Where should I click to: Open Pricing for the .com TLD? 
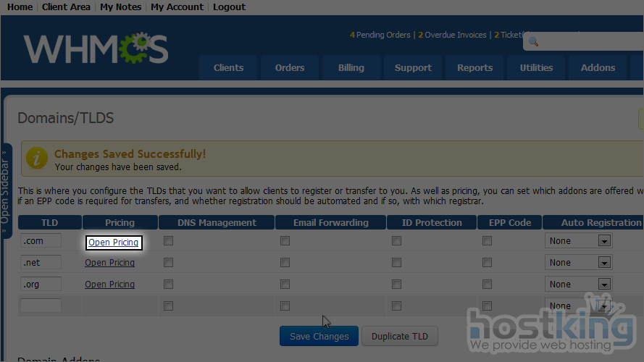pos(113,242)
